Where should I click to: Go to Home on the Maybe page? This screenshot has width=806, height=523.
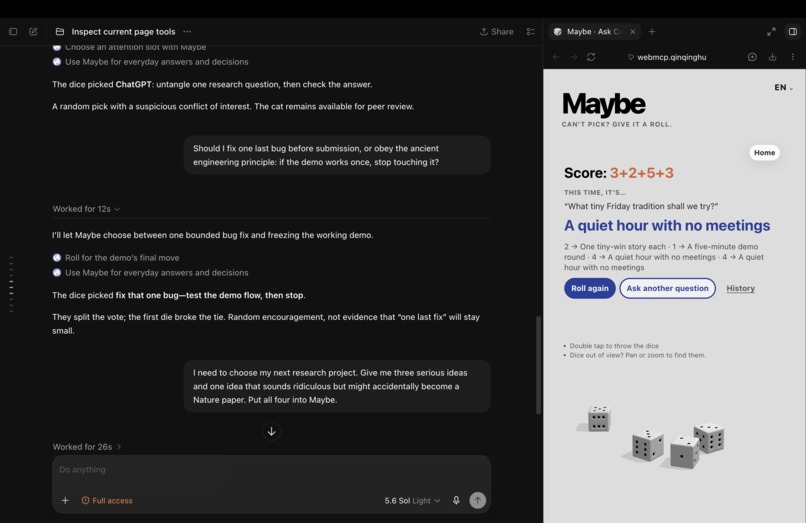764,152
